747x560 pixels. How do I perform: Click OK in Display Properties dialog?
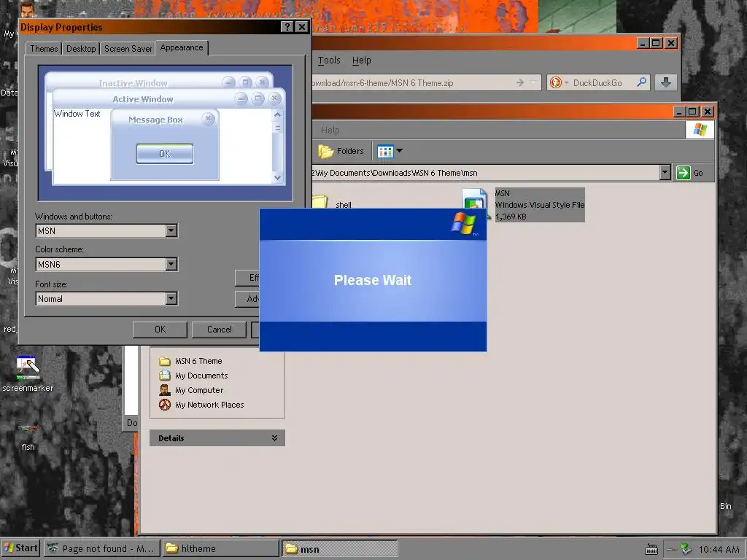click(x=160, y=330)
